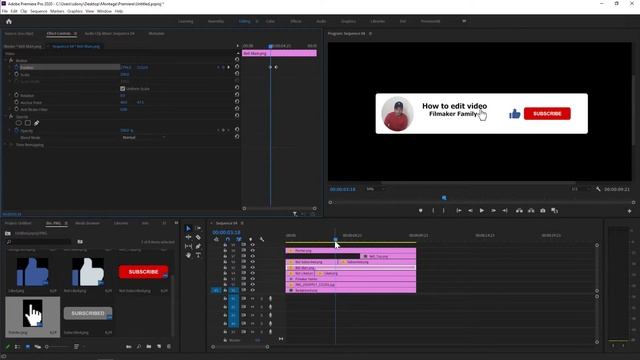Open timeline display settings wrench

click(x=262, y=239)
